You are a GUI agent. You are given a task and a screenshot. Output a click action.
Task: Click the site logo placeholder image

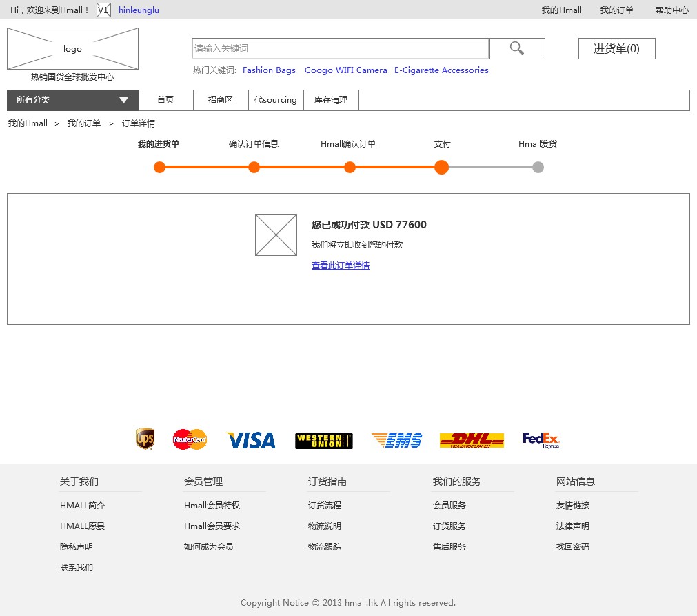72,49
